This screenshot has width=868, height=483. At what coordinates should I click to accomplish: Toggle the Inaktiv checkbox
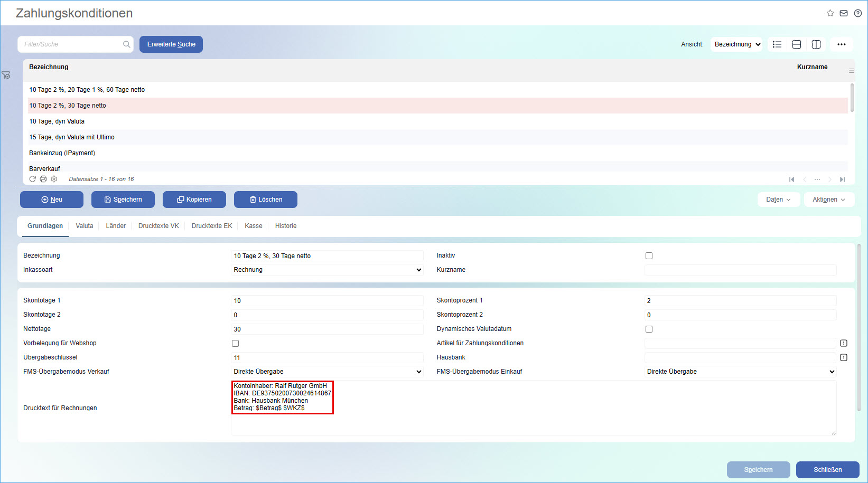pos(649,256)
